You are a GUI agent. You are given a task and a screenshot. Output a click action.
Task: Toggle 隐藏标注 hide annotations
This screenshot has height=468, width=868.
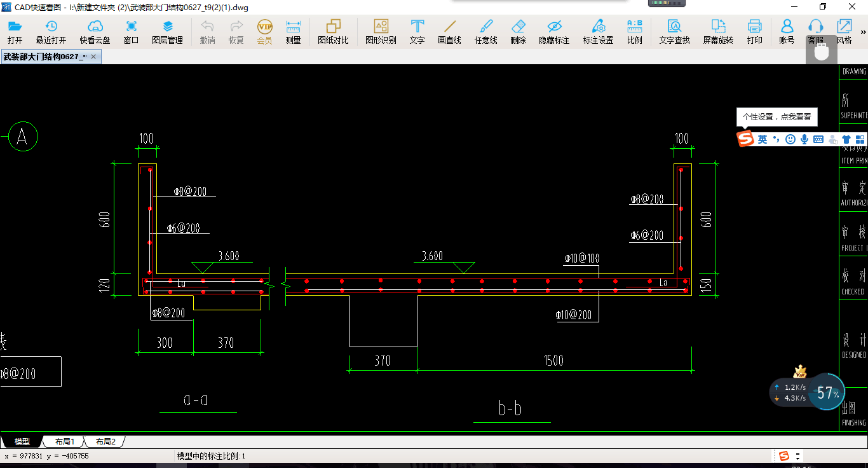coord(554,31)
